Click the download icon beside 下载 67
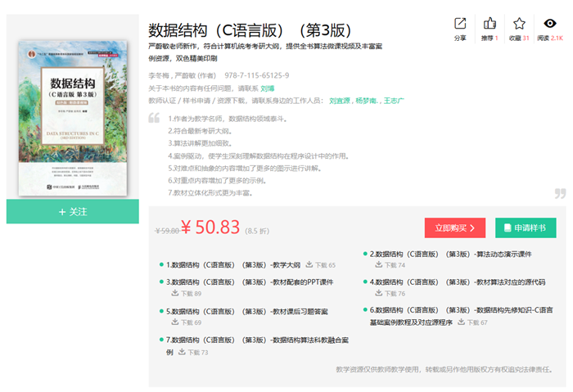 tap(461, 322)
